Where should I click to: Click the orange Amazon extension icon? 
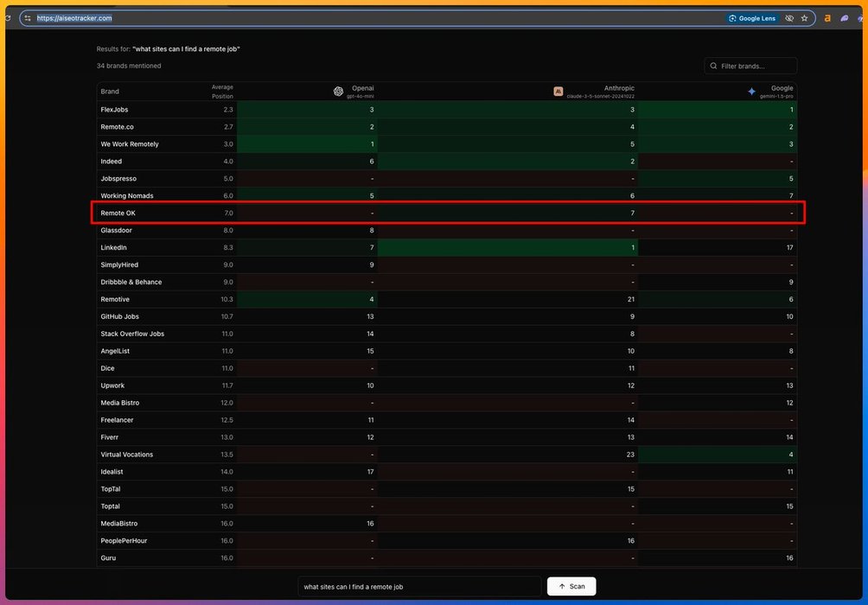click(x=827, y=18)
